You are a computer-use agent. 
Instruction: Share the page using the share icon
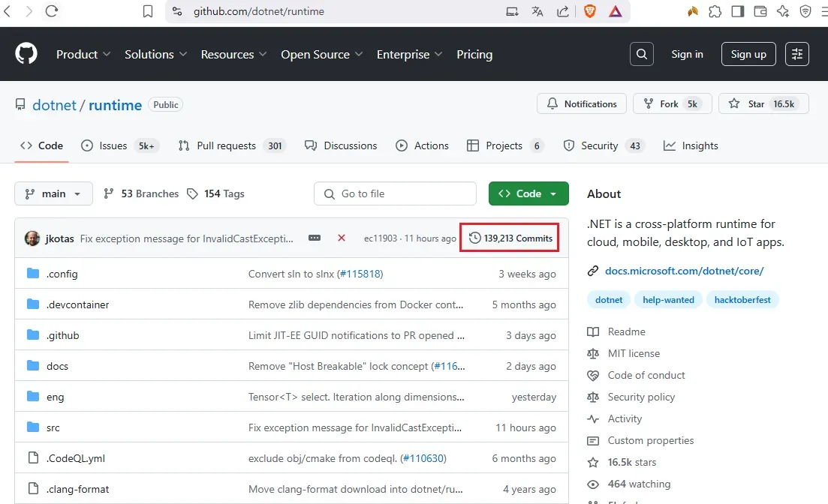(563, 11)
